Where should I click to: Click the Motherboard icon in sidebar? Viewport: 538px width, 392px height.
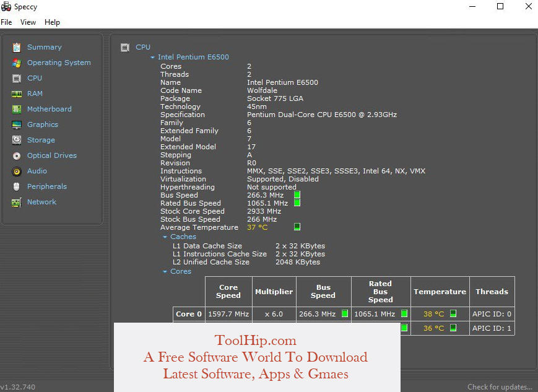click(x=17, y=109)
